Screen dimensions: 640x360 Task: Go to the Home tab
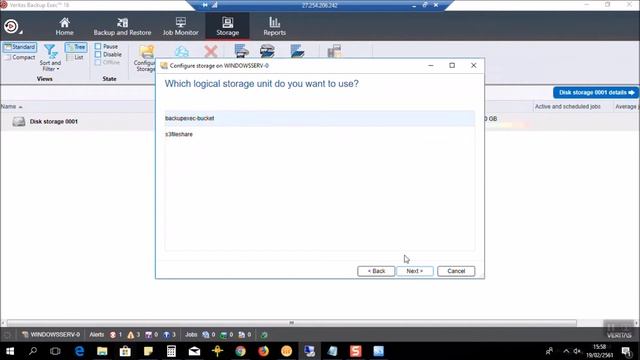(64, 27)
